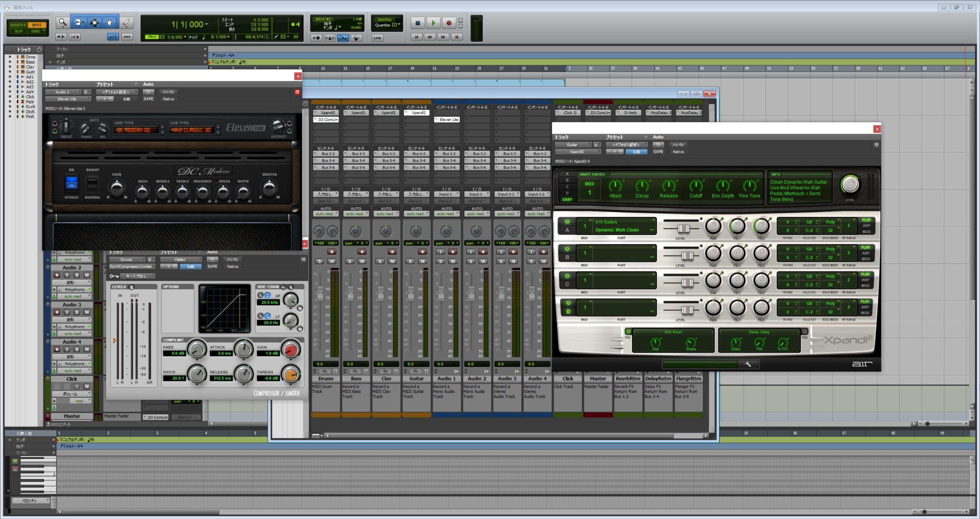Click the bypass button in Xpand!2 header
The width and height of the screenshot is (980, 519).
tap(678, 145)
